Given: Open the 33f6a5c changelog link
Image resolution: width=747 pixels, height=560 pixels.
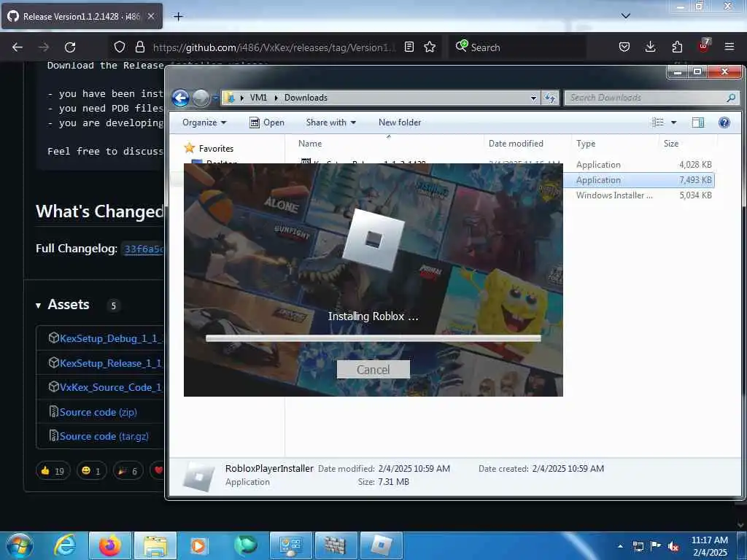Looking at the screenshot, I should [x=144, y=249].
